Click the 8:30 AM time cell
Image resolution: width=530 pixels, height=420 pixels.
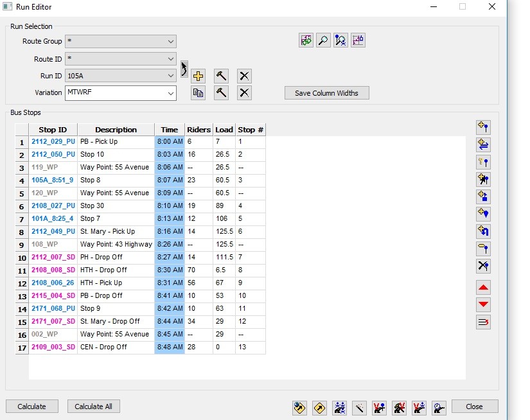point(170,270)
